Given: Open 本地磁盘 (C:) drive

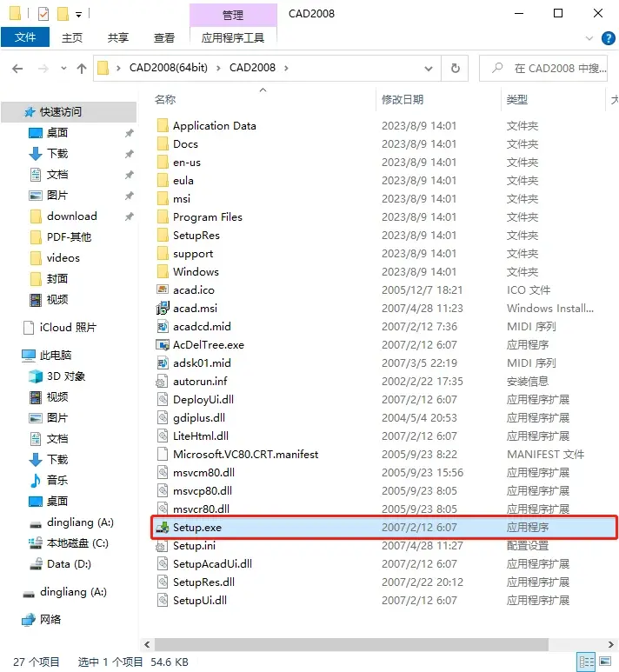Looking at the screenshot, I should (x=77, y=543).
